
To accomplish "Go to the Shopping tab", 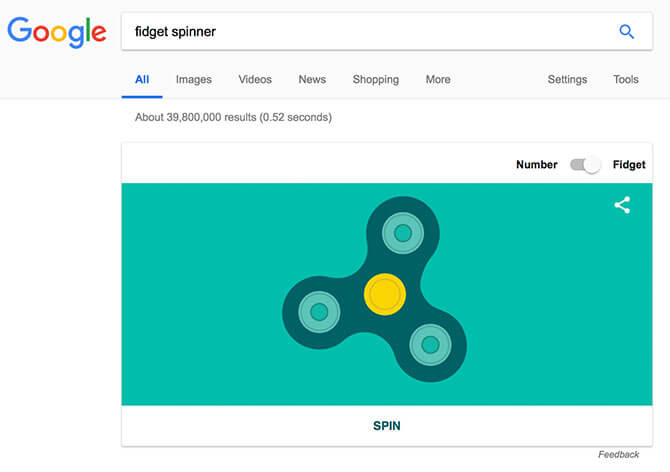I will pos(376,79).
